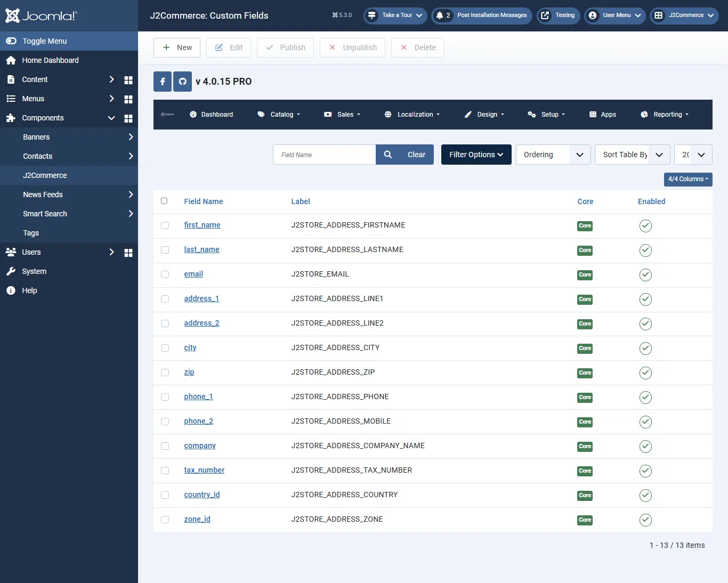Open the Reporting menu

(x=665, y=115)
